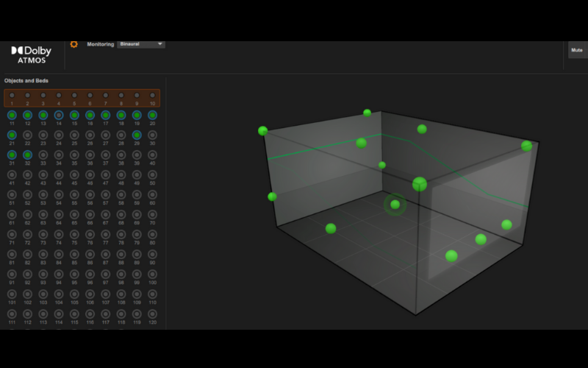This screenshot has height=368, width=588.
Task: Click the Mute button
Action: (x=576, y=51)
